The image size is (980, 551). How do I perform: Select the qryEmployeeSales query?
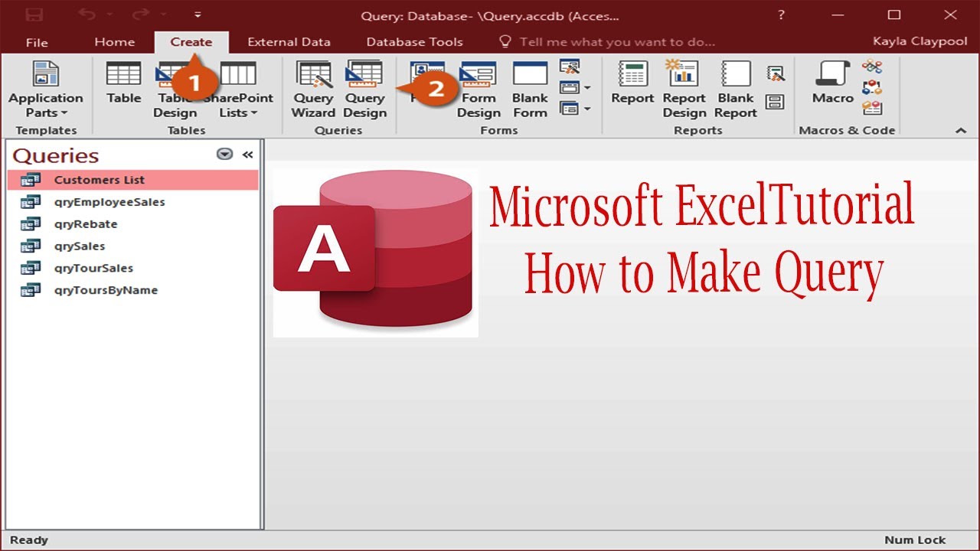pos(133,202)
